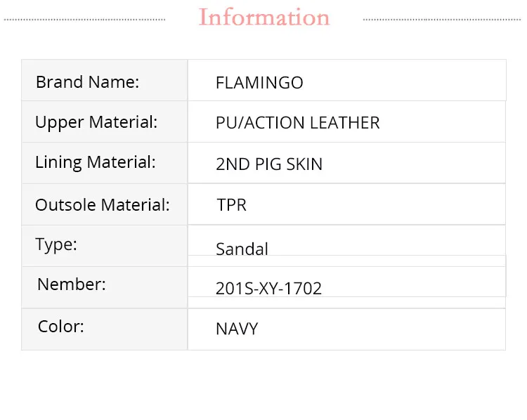527x420 pixels.
Task: Select the Nember label
Action: pyautogui.click(x=72, y=284)
